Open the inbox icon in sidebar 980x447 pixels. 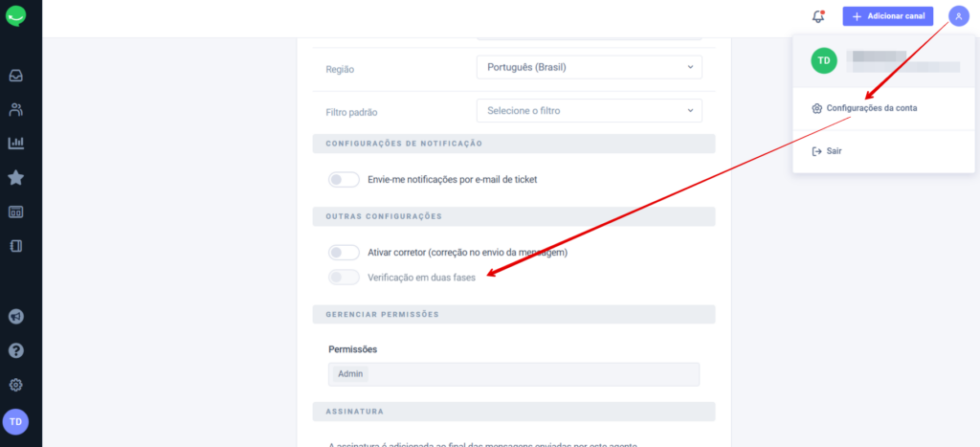coord(15,76)
